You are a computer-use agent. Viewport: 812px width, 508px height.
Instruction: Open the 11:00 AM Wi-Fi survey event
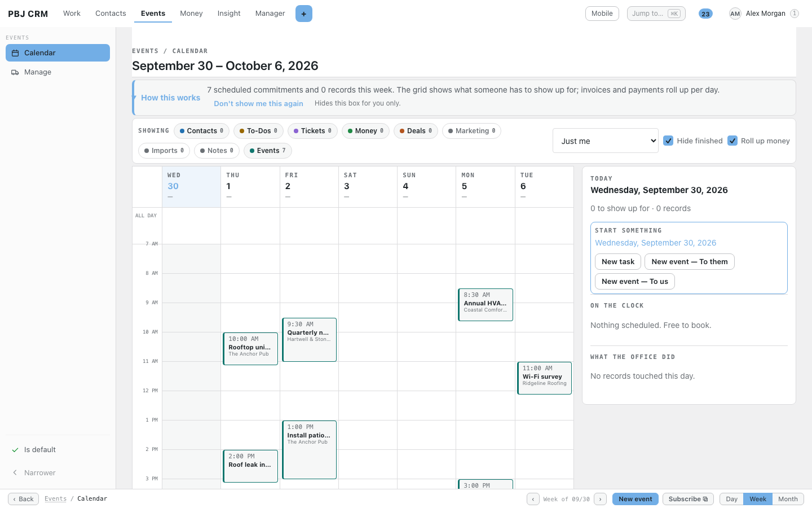pos(544,378)
